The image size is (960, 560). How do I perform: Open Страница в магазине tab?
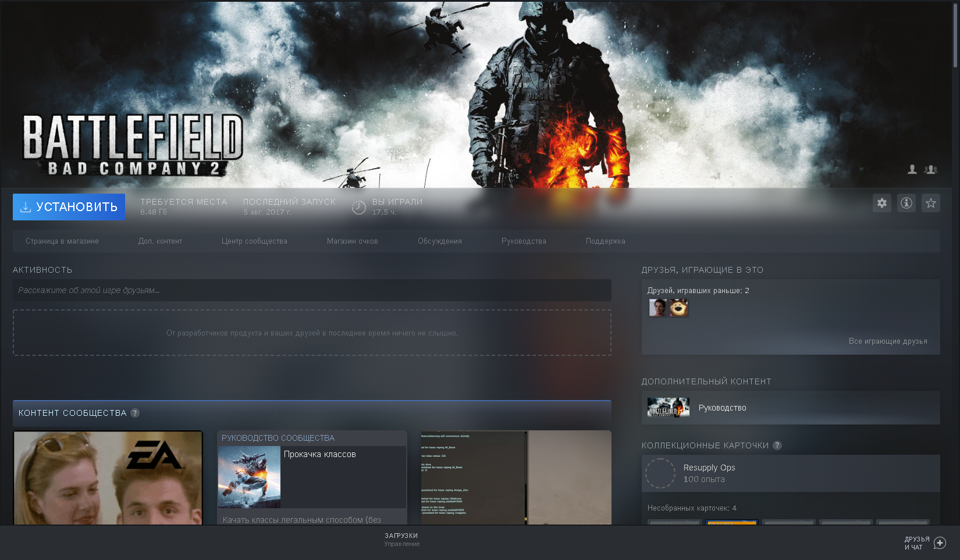(62, 241)
